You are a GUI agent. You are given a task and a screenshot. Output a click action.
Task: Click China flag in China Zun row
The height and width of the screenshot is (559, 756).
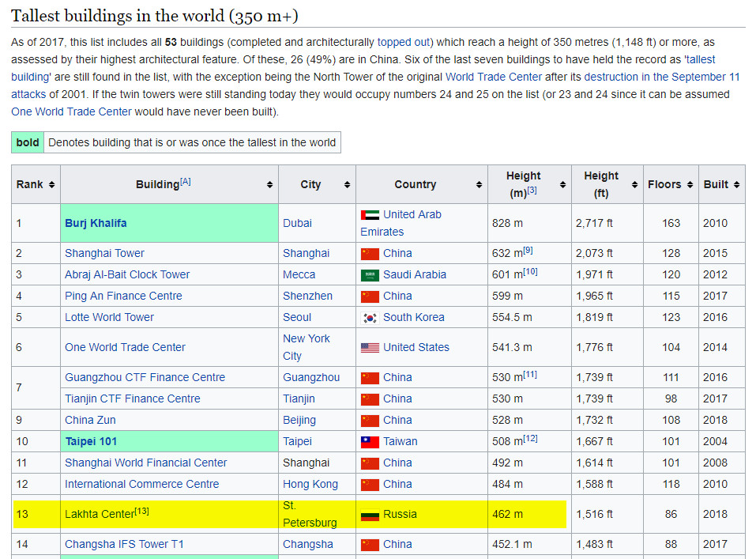(370, 421)
